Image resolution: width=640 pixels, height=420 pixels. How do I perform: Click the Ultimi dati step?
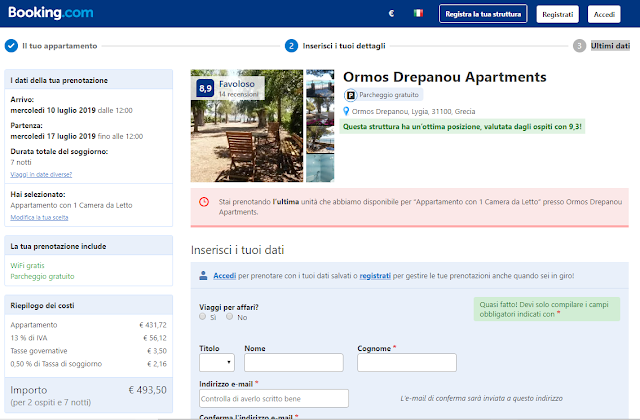click(x=610, y=46)
